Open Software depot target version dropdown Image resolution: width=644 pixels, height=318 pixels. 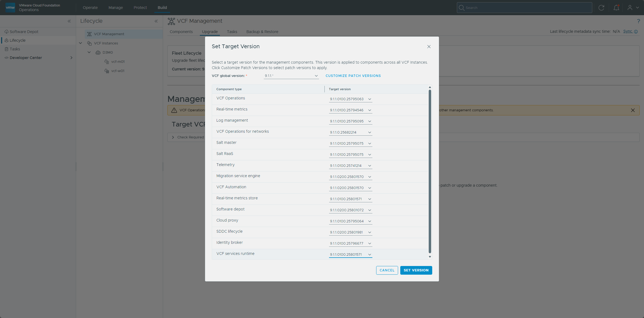[x=350, y=210]
